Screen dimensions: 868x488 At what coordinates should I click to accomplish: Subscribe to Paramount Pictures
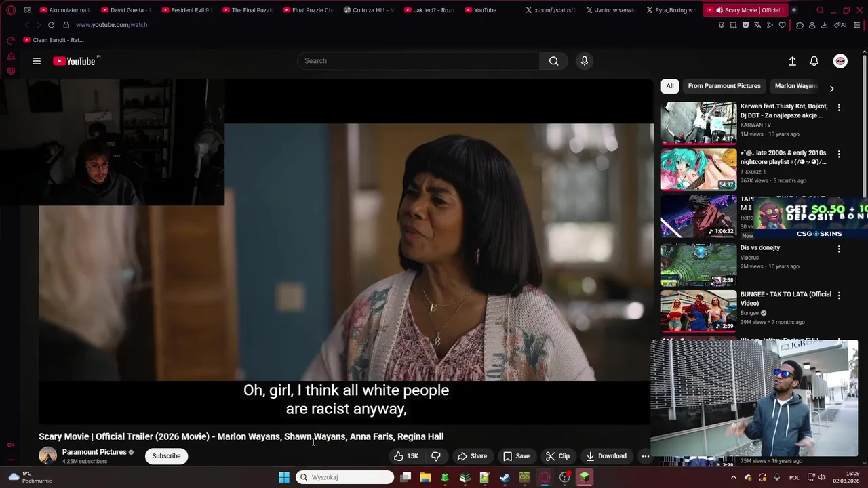click(166, 456)
